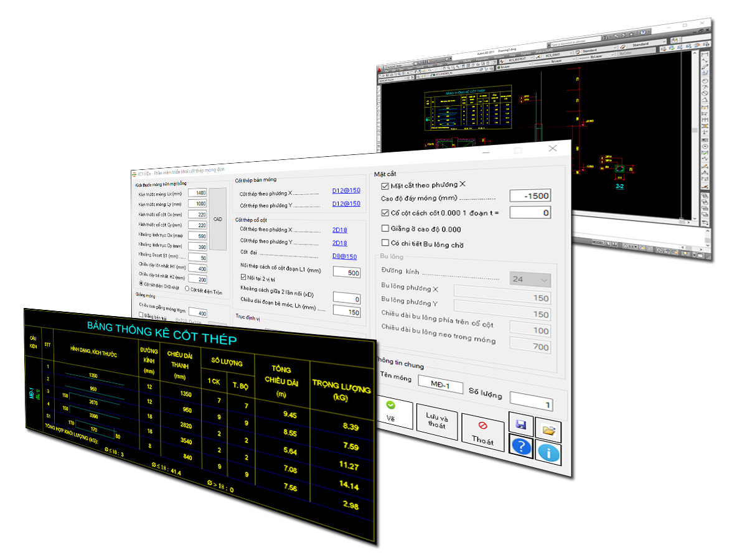Click table cell 14.14 weight
The image size is (747, 560).
coord(350,486)
